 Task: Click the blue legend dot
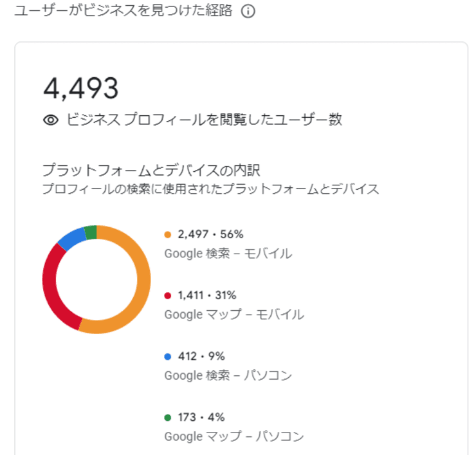[x=169, y=357]
